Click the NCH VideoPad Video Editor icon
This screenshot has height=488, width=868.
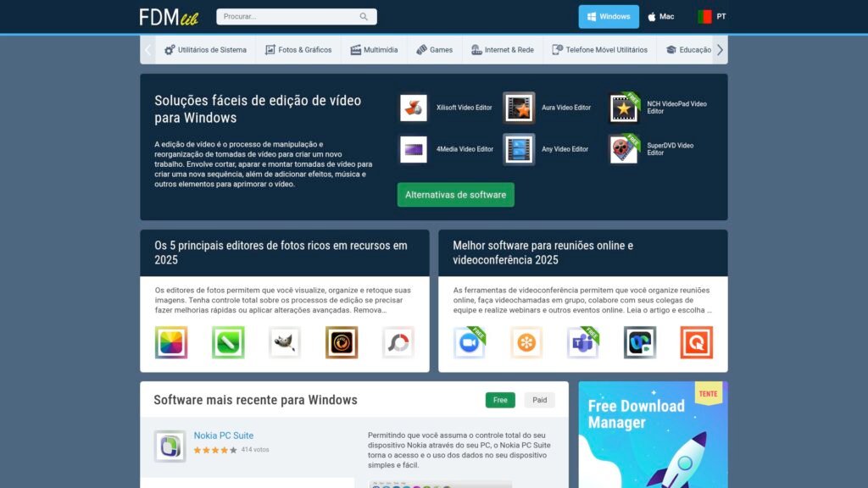(x=624, y=108)
